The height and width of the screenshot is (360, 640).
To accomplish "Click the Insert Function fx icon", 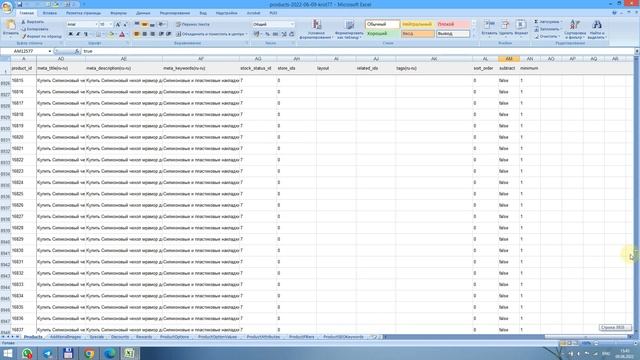I will click(x=77, y=51).
